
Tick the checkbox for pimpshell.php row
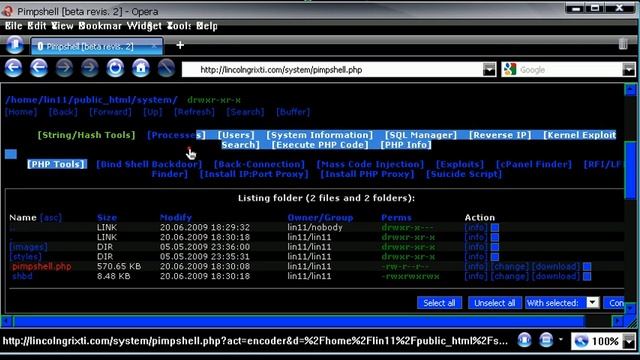point(587,267)
